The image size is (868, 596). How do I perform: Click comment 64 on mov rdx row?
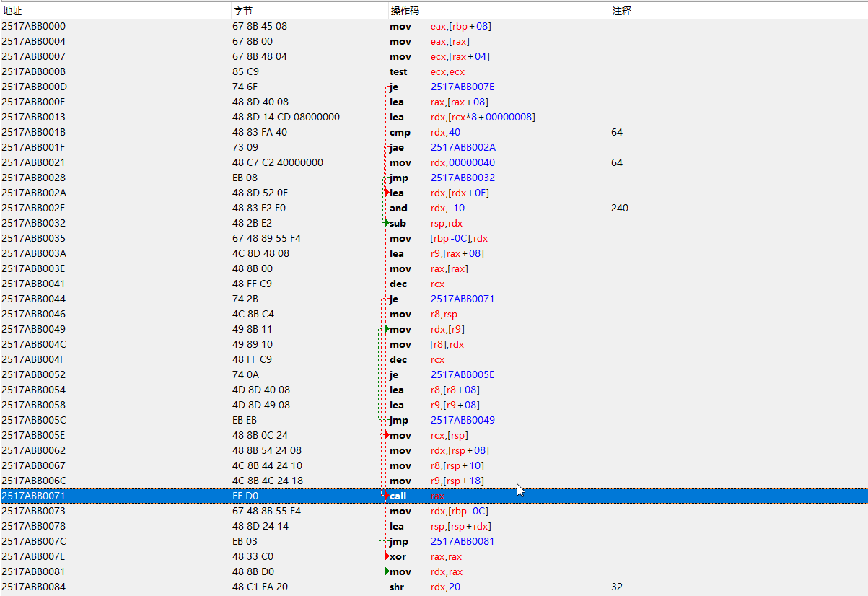coord(617,162)
